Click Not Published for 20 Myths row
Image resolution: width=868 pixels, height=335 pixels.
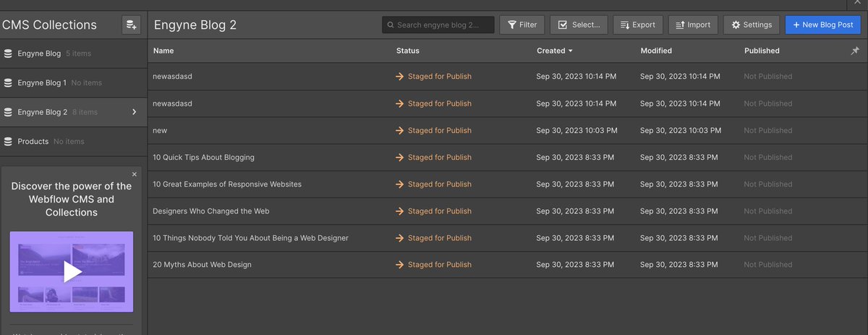(768, 265)
